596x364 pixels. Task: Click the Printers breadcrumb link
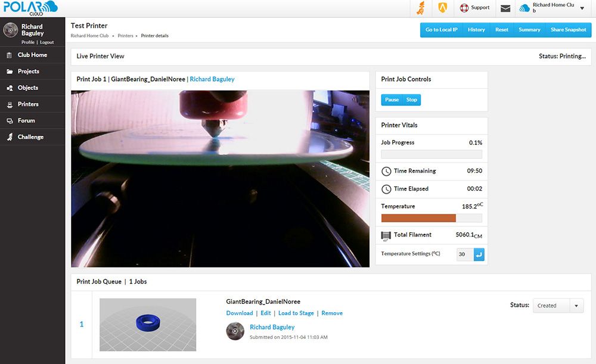pyautogui.click(x=125, y=36)
